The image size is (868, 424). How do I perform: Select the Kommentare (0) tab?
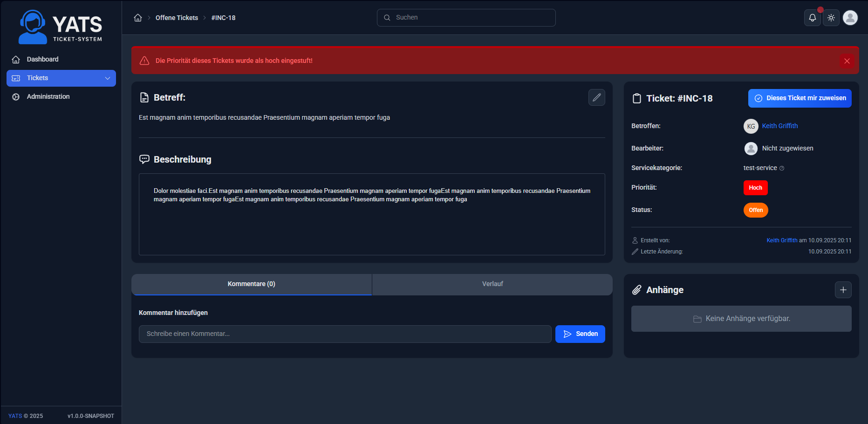251,284
